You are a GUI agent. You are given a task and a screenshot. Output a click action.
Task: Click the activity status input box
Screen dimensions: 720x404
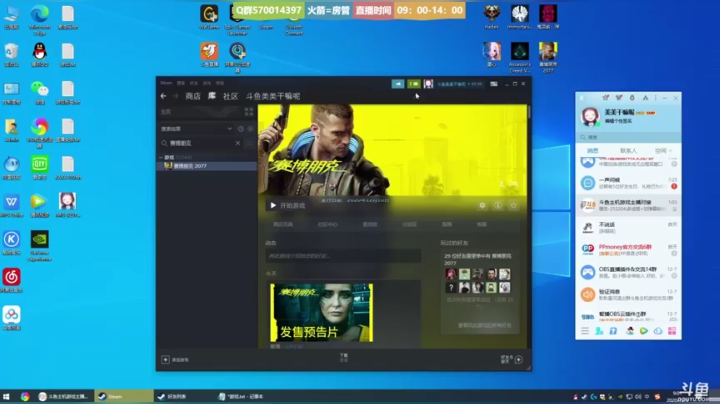[x=343, y=256]
